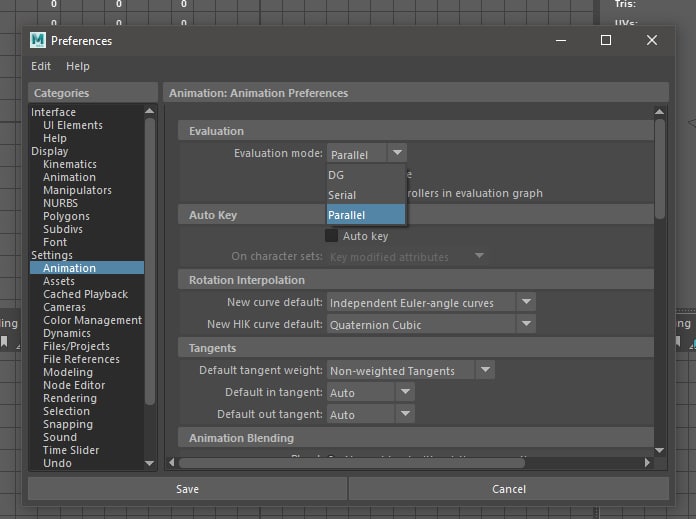Click horizontal scrollbar left arrow
This screenshot has height=519, width=696.
pyautogui.click(x=172, y=463)
